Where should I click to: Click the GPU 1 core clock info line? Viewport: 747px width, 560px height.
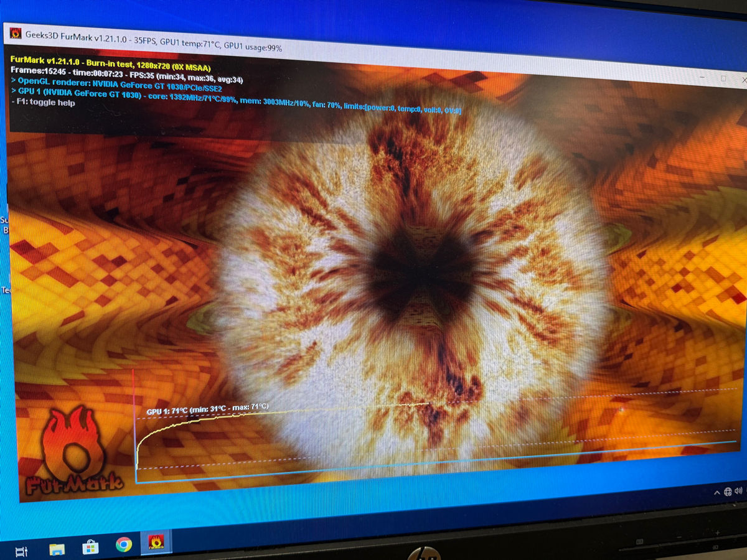(237, 103)
